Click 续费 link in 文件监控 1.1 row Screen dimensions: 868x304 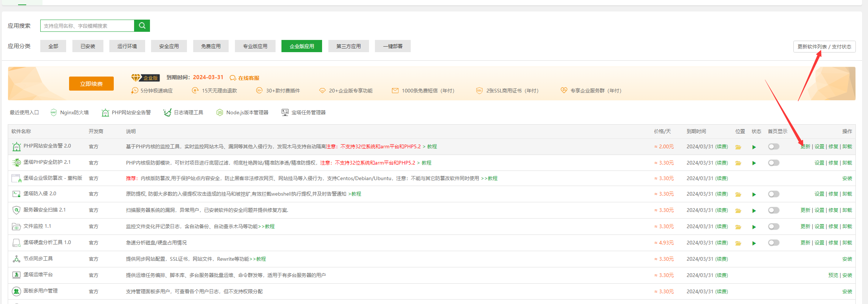tap(721, 227)
